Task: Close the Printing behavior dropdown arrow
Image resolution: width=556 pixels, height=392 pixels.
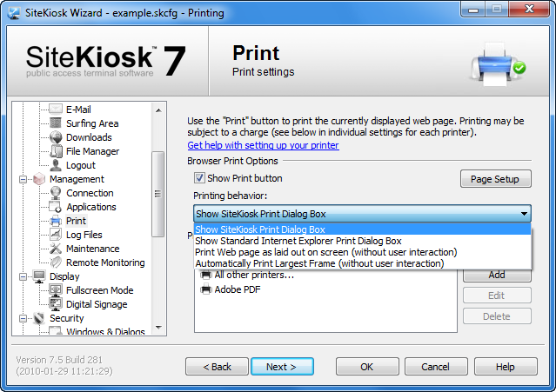Action: click(523, 214)
